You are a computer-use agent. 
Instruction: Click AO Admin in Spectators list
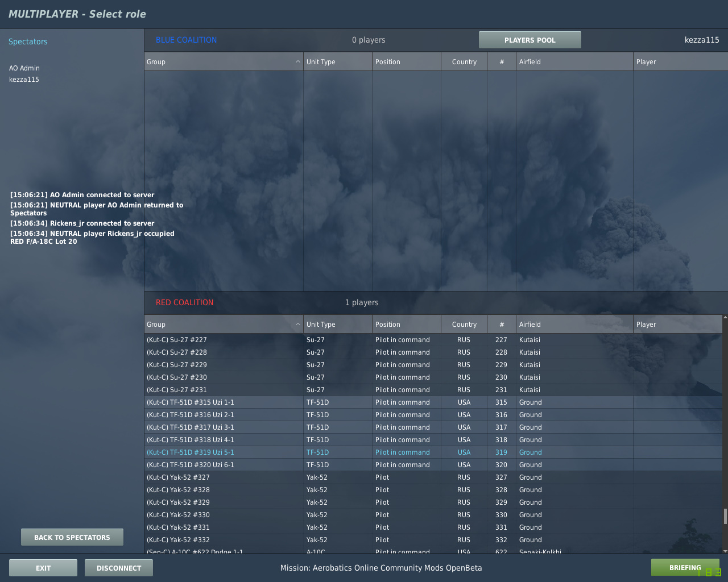pos(24,68)
